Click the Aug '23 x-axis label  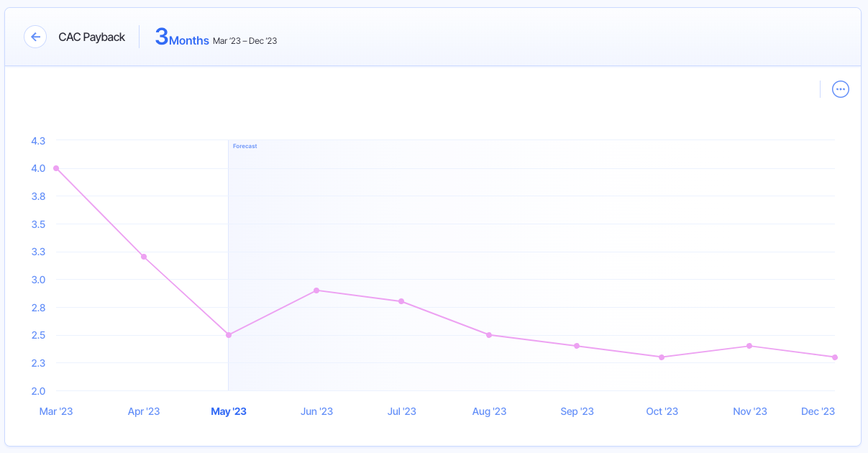pos(489,411)
